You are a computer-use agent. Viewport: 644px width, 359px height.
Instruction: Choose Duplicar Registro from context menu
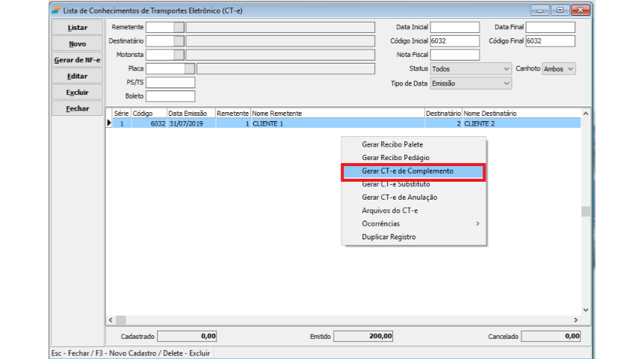point(388,237)
